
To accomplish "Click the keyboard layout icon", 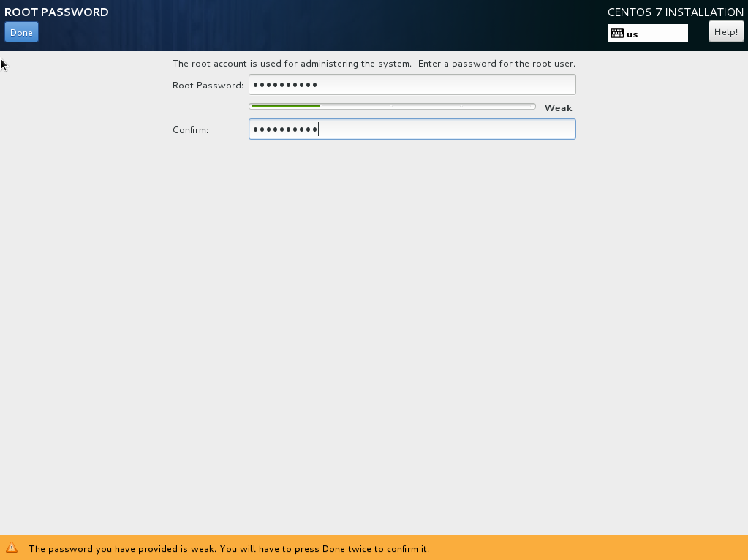I will click(616, 33).
